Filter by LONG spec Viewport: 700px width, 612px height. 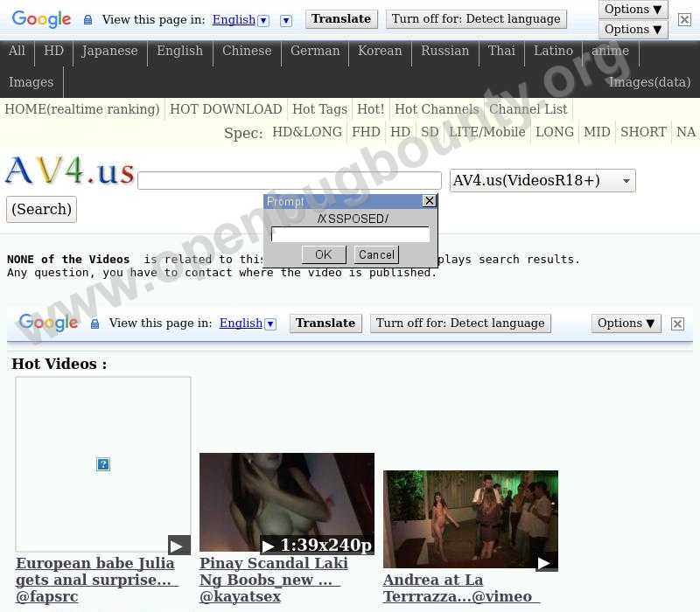555,132
